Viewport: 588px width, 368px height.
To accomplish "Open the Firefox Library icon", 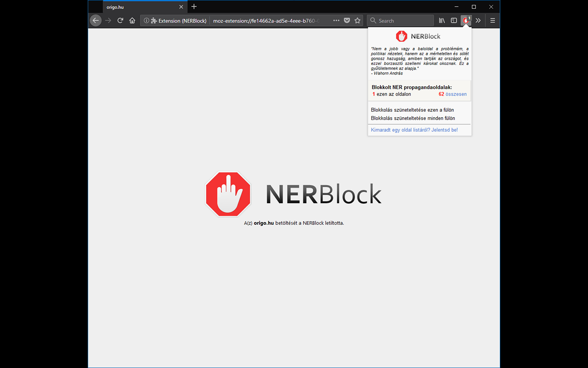I will coord(441,20).
